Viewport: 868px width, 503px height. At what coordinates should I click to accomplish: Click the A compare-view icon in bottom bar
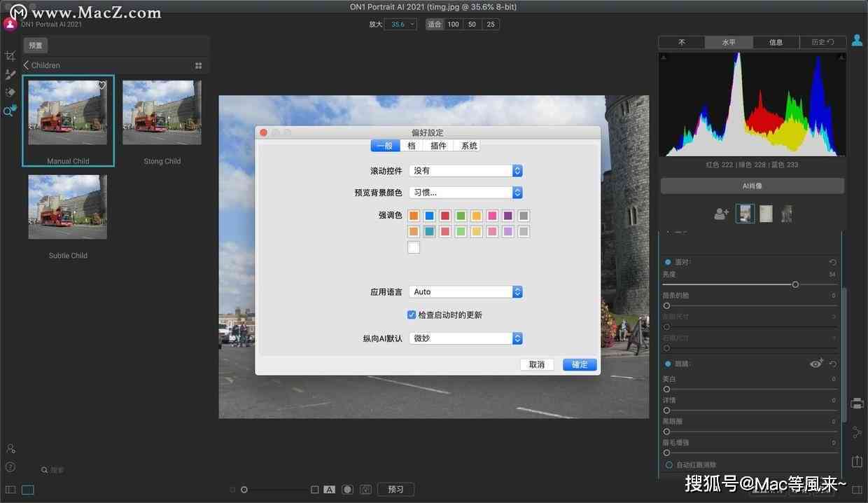[x=330, y=490]
